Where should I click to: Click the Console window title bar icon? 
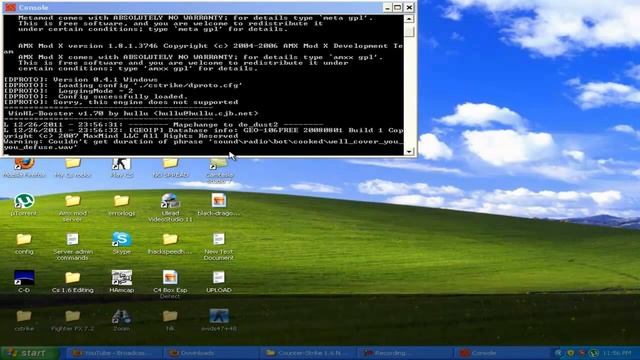[10, 7]
